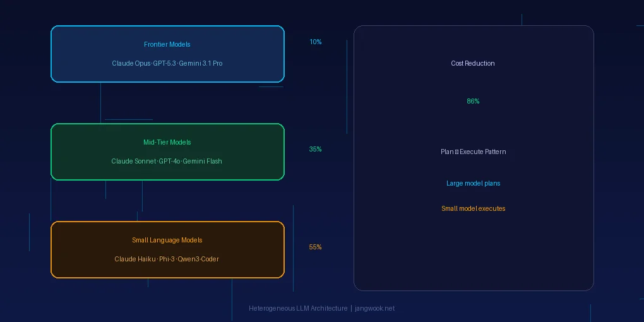Select the Claude Opus model name

coord(131,64)
